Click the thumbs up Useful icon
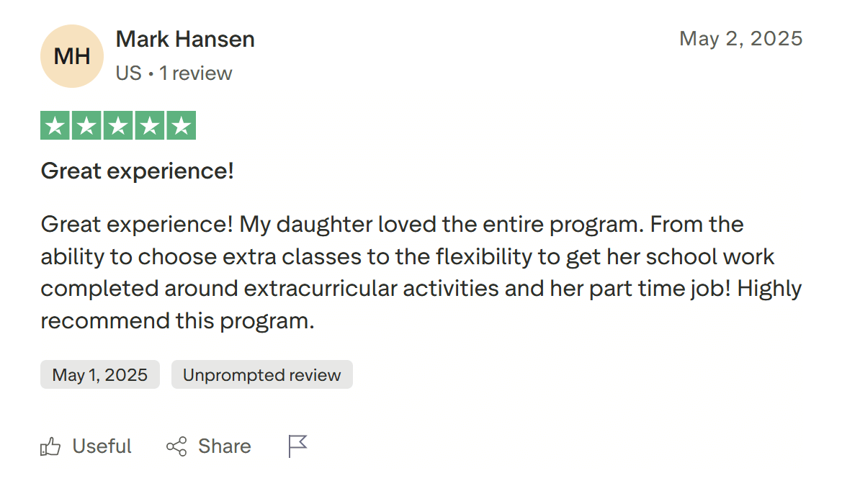Image resolution: width=842 pixels, height=504 pixels. click(50, 446)
